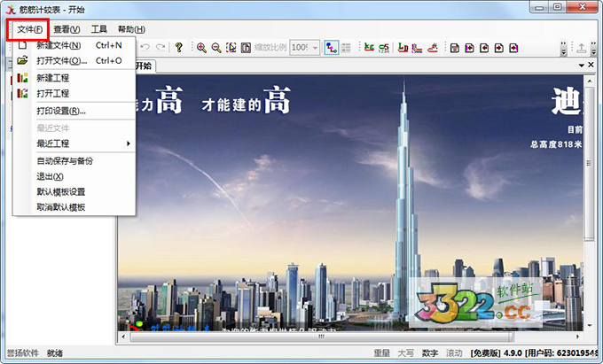Switch to the 开始 tab
Screen dimensions: 603x364
(145, 66)
